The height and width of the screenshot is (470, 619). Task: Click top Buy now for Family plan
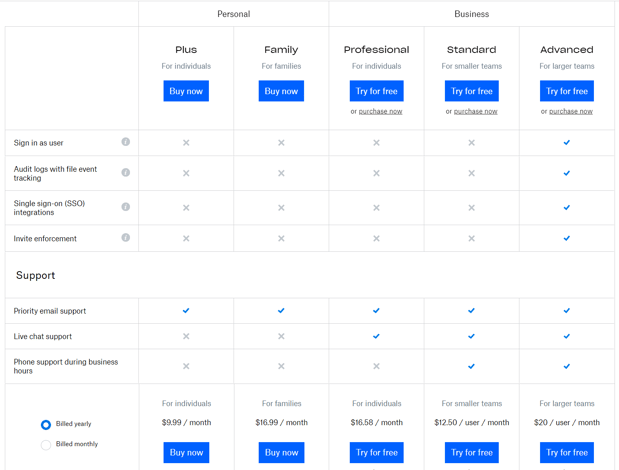pos(281,91)
